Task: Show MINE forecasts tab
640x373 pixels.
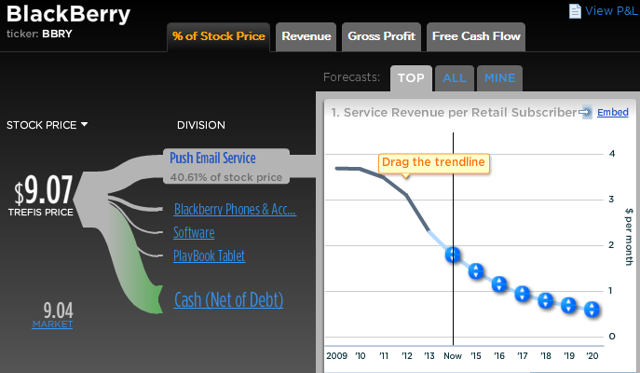Action: click(x=500, y=78)
